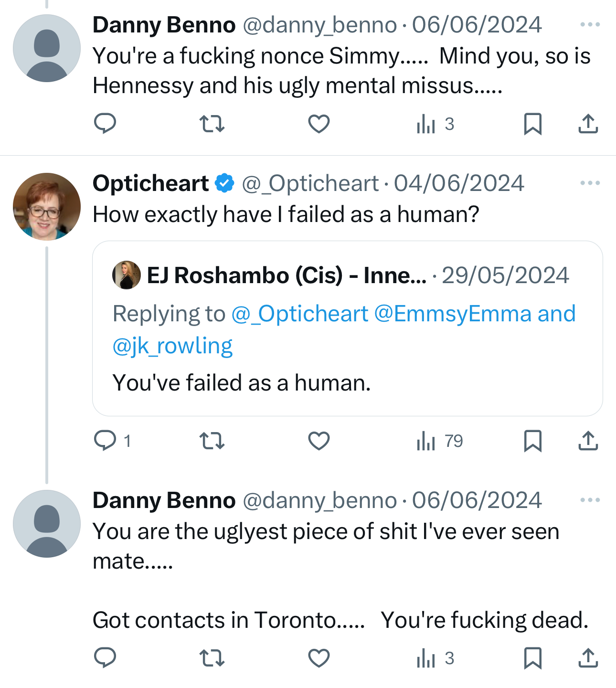Click the @jk_rowling mention link
Viewport: 616px width, 688px height.
(x=172, y=346)
